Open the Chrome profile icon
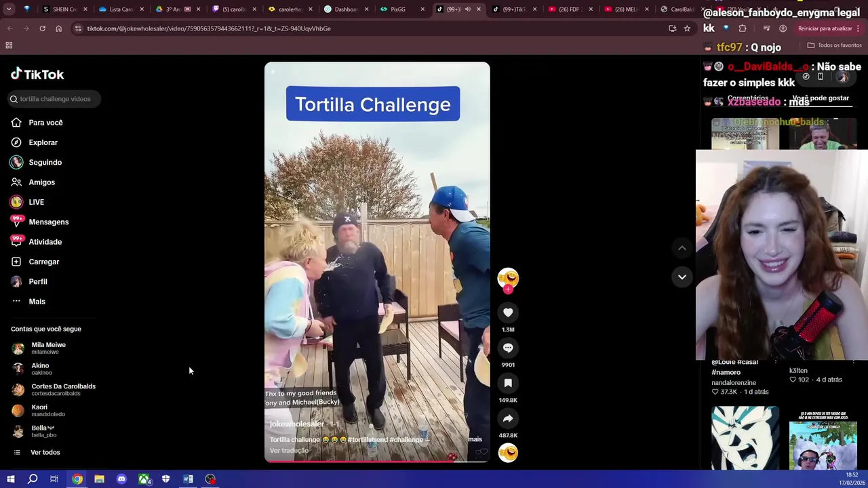The image size is (868, 488). coord(783,28)
